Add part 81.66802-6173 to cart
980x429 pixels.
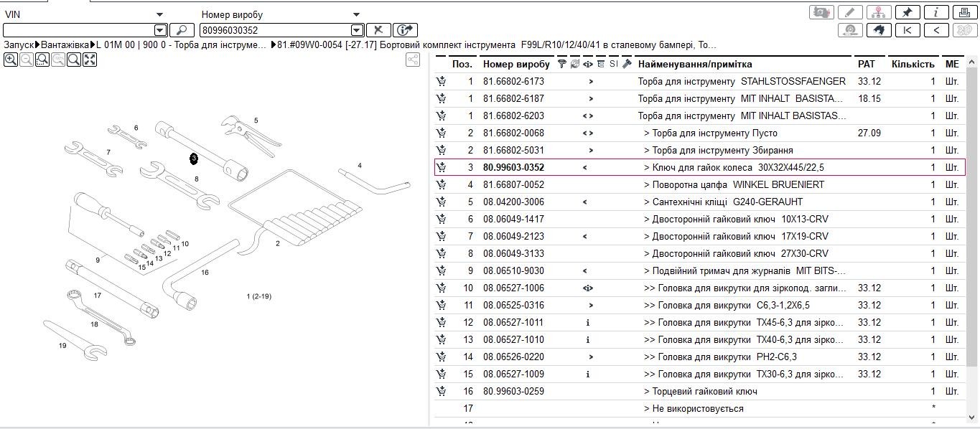[441, 82]
